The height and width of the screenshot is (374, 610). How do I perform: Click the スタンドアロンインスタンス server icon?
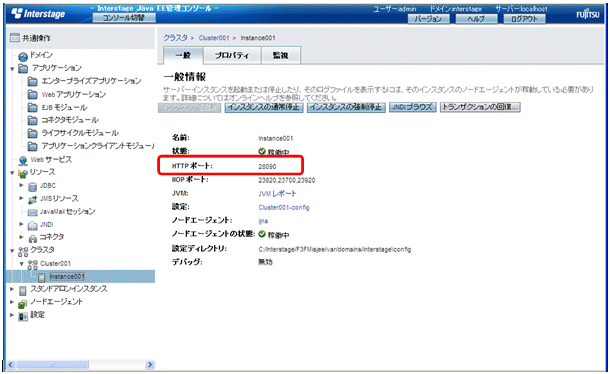tap(23, 290)
